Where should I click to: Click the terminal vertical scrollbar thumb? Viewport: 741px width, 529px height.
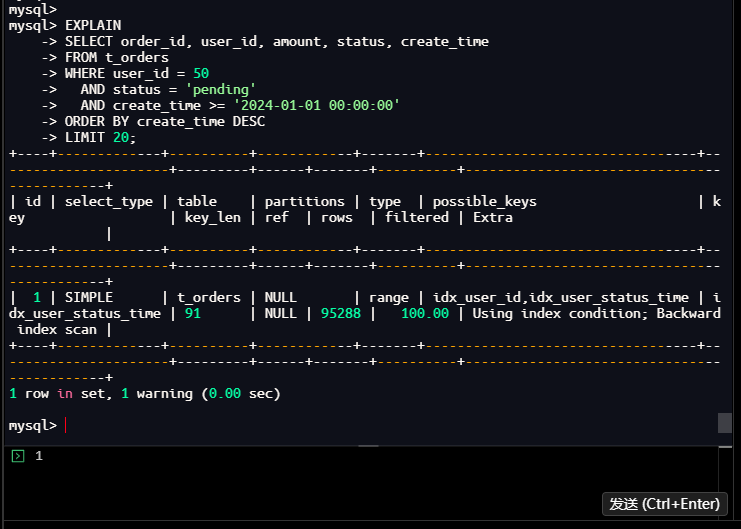coord(725,423)
